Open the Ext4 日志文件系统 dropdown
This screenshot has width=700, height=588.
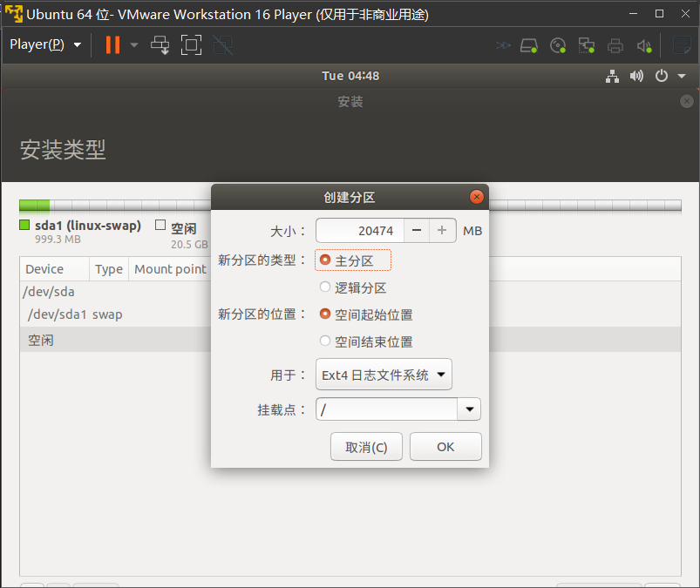[384, 375]
